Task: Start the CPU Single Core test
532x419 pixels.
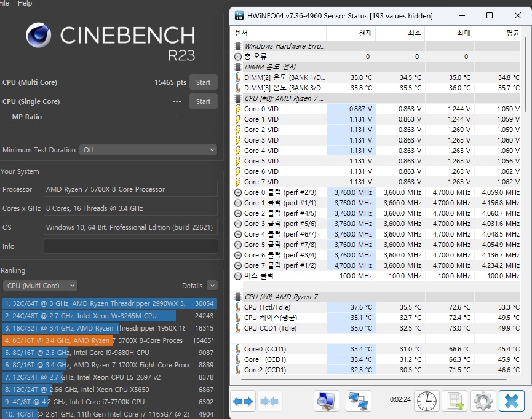Action: coord(203,101)
